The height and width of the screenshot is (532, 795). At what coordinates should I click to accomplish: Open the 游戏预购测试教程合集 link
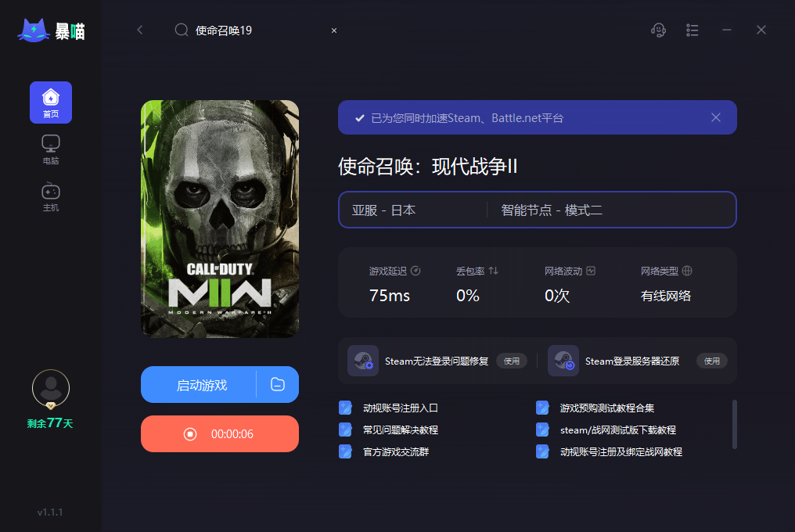click(607, 408)
